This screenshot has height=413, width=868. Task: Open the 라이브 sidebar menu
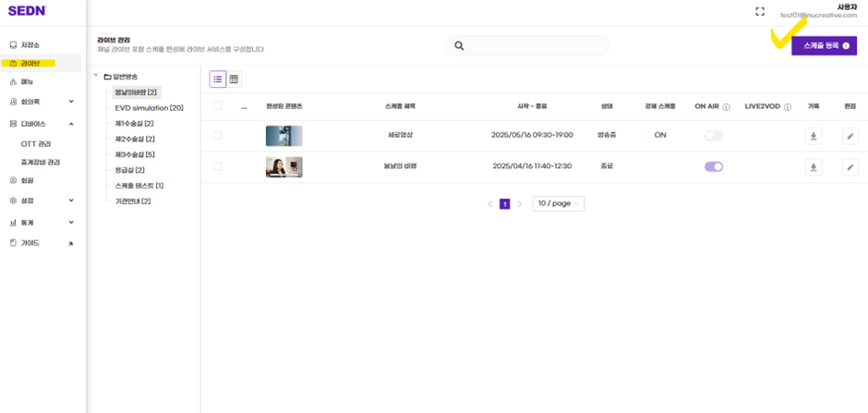click(x=42, y=64)
